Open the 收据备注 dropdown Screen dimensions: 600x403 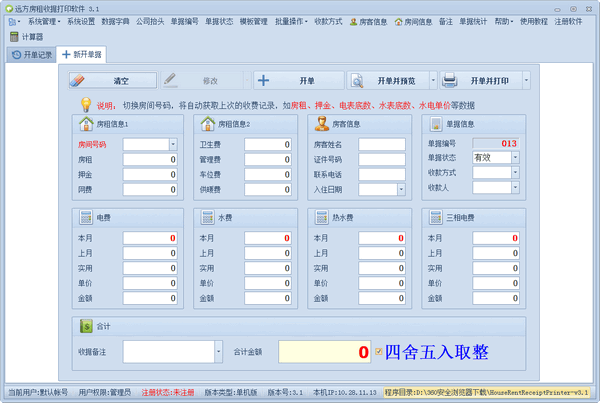(x=216, y=352)
